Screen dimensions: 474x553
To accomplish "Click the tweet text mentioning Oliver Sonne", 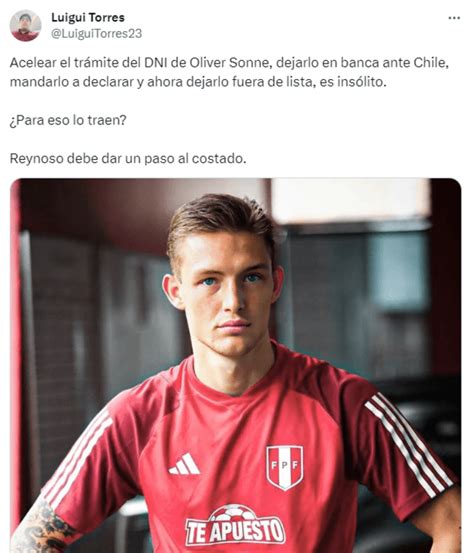I will click(229, 72).
